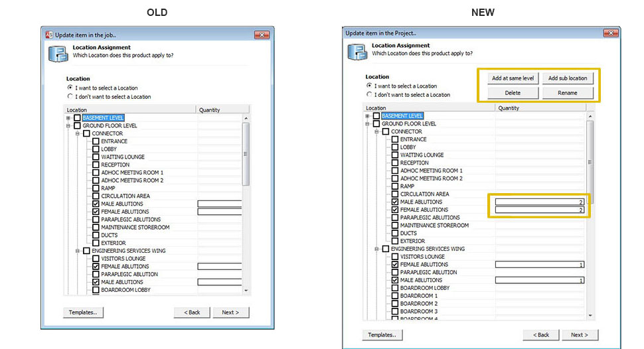Click the Rename location button
This screenshot has width=644, height=349.
[x=567, y=94]
